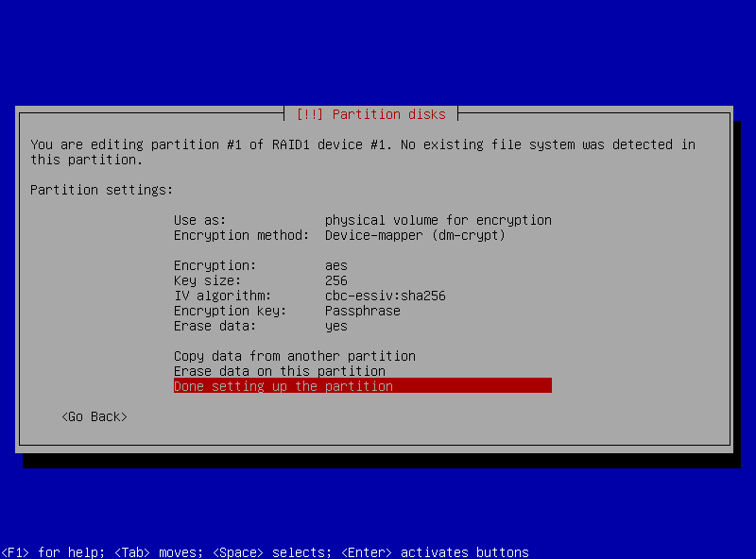Select the "Encryption:" setting label

(x=215, y=265)
